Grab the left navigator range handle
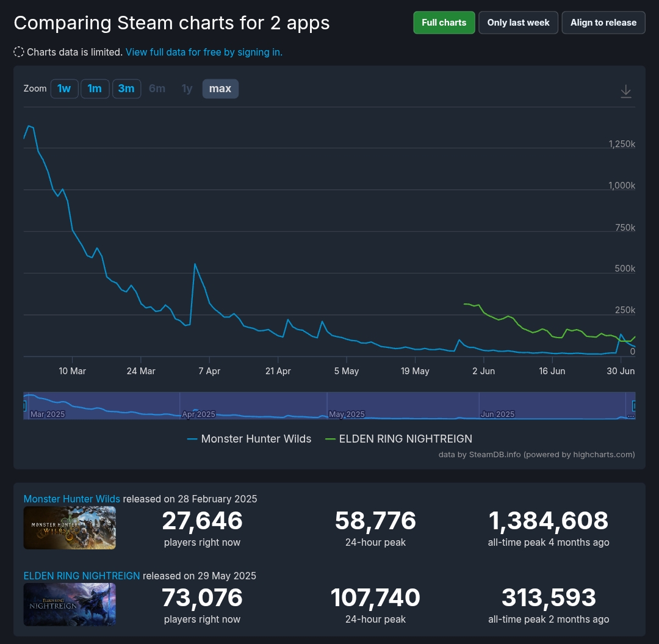 pos(24,406)
